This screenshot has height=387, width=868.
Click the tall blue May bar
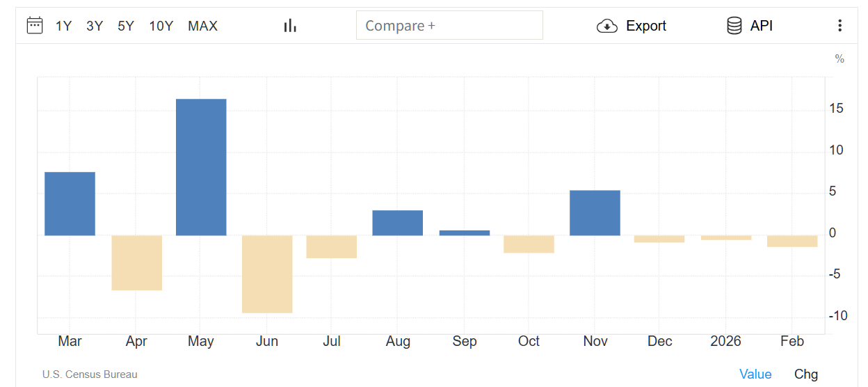(201, 167)
